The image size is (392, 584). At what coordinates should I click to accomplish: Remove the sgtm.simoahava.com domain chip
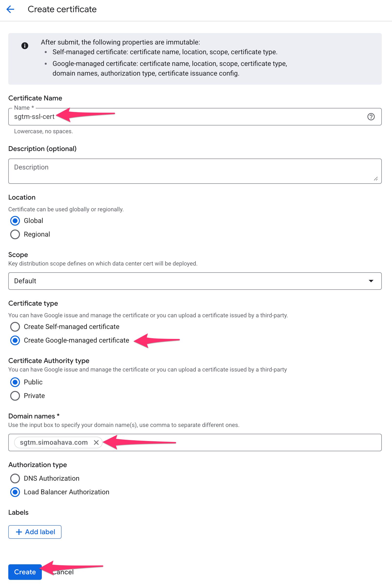coord(96,442)
